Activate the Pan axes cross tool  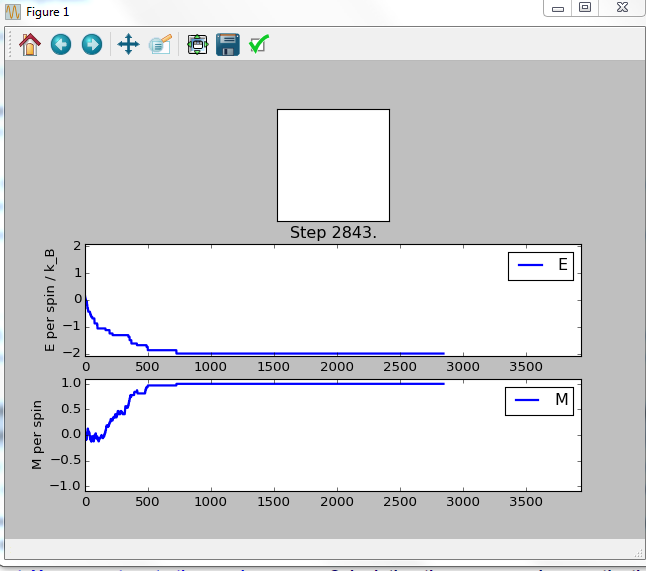point(129,44)
